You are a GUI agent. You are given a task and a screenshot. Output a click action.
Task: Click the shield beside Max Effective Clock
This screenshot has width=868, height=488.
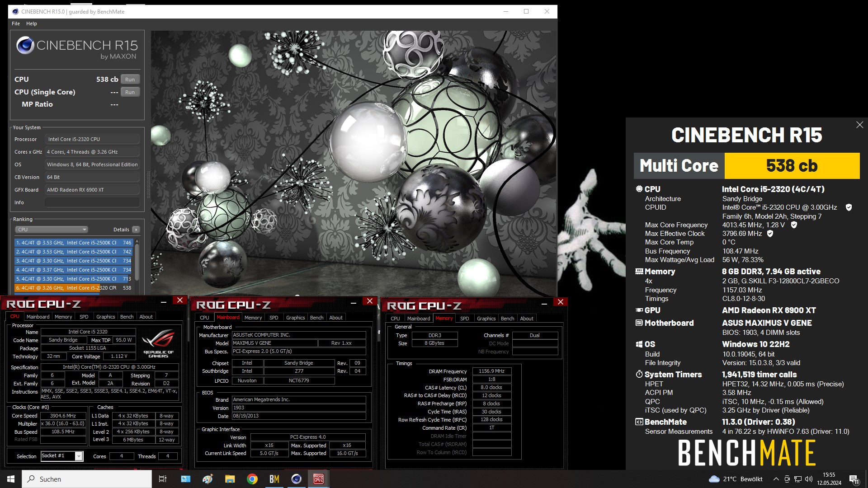[x=770, y=234]
